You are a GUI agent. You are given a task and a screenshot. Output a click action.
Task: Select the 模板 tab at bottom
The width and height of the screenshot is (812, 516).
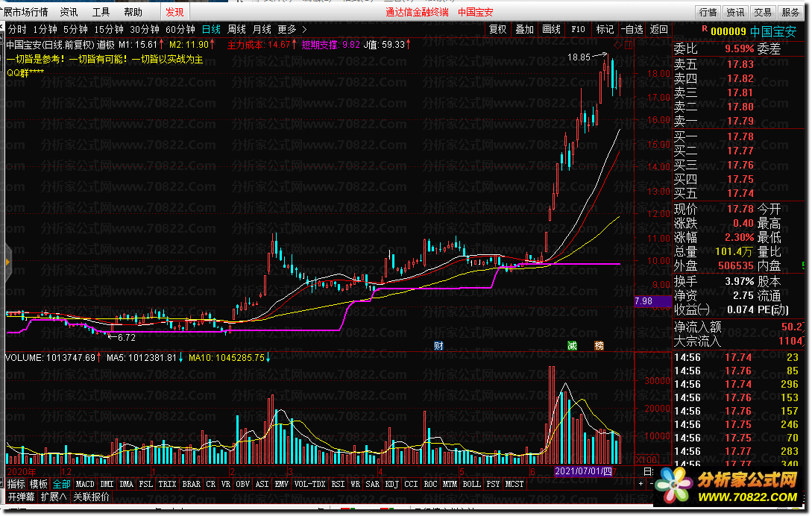[39, 484]
